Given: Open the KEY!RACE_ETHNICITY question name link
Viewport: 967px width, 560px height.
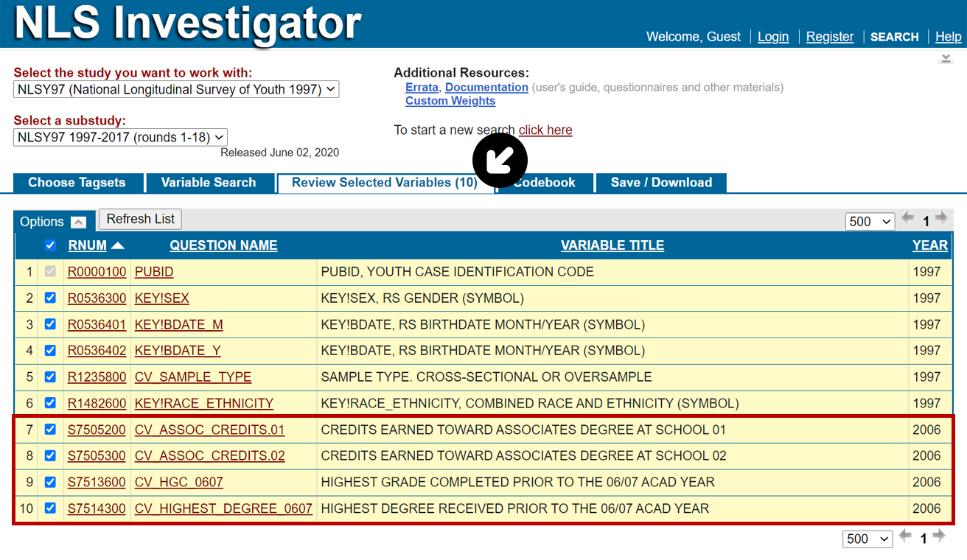Looking at the screenshot, I should tap(204, 403).
